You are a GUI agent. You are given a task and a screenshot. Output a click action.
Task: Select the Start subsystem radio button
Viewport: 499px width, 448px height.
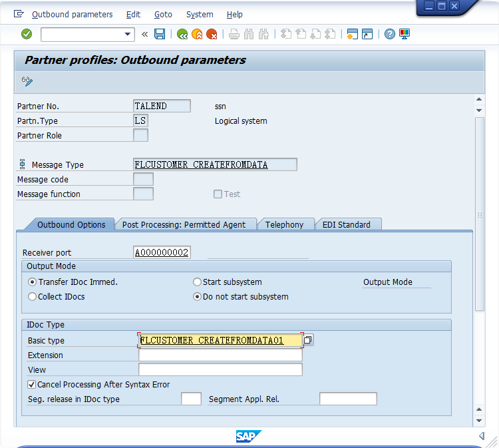pyautogui.click(x=197, y=282)
